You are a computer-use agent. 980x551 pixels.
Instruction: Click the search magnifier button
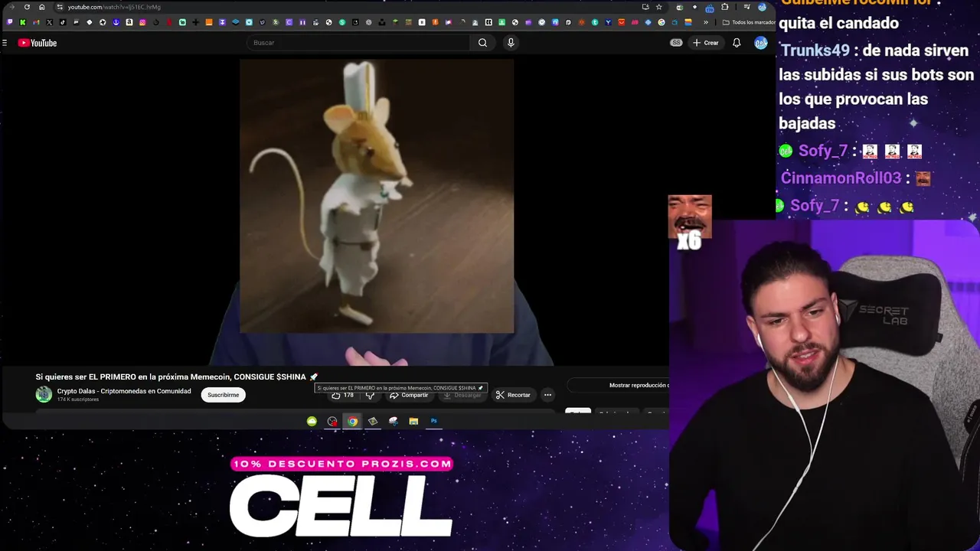coord(482,43)
